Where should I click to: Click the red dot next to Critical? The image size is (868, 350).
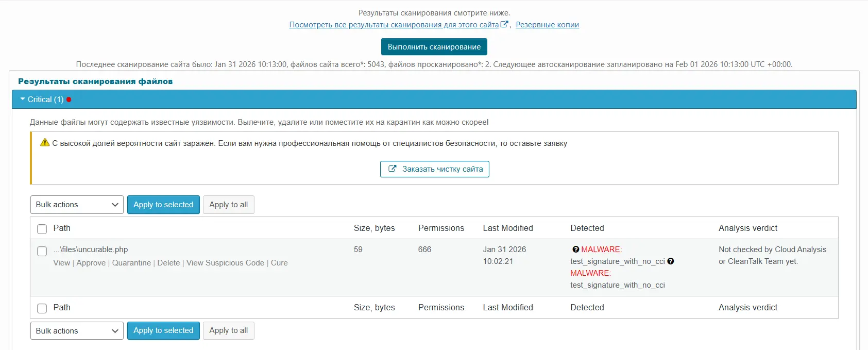[x=69, y=99]
